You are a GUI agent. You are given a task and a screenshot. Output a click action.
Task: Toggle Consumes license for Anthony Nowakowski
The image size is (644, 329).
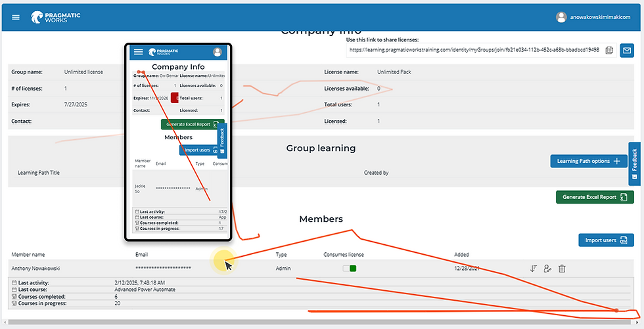(x=350, y=269)
